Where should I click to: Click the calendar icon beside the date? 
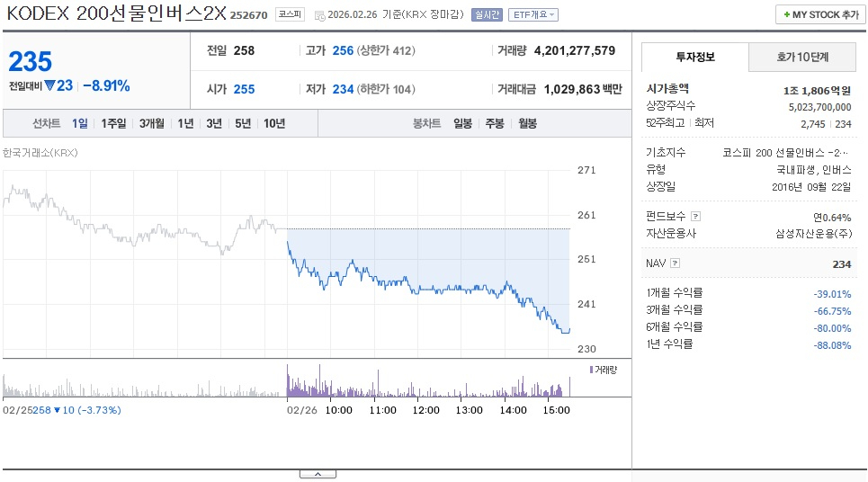[319, 15]
